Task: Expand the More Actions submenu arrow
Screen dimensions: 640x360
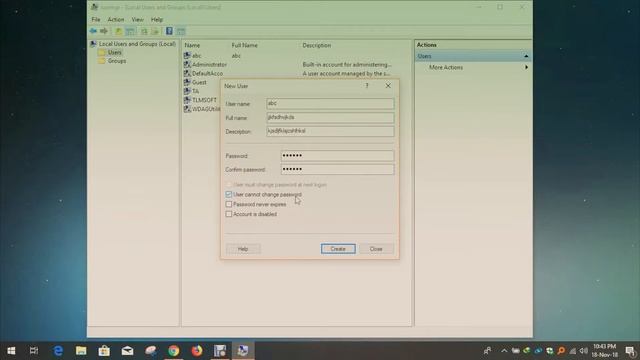Action: 526,67
